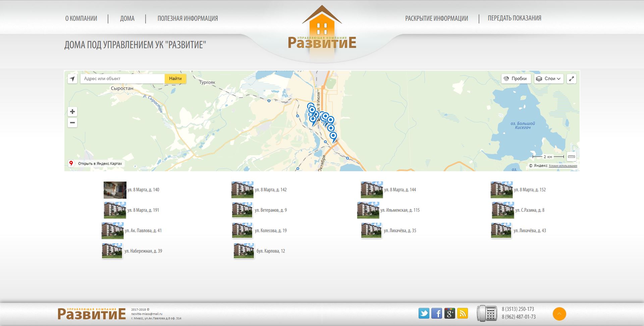Open the Twitter social icon in footer
The width and height of the screenshot is (644, 326).
coord(424,313)
